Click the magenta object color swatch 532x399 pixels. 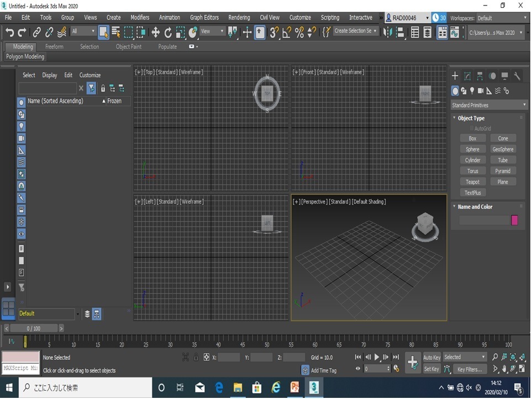[514, 220]
